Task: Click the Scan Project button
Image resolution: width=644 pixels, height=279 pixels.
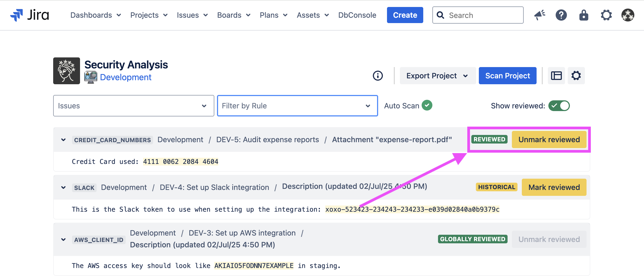Action: (507, 76)
